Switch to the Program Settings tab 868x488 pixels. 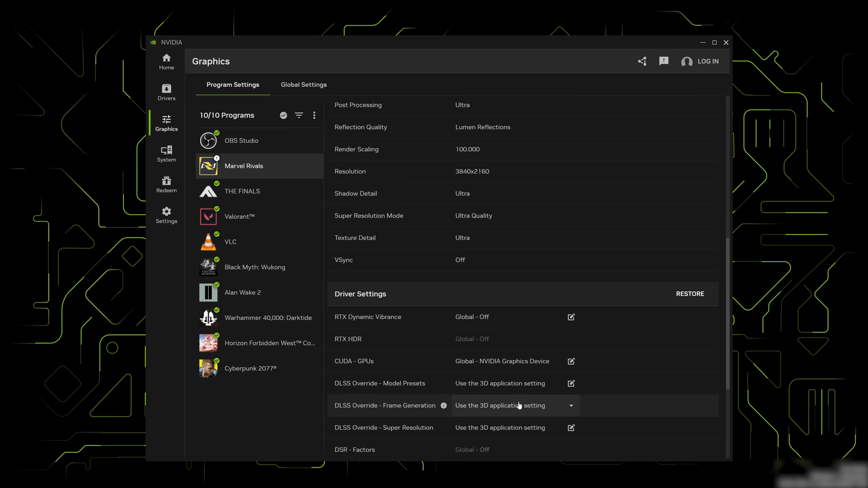coord(233,84)
